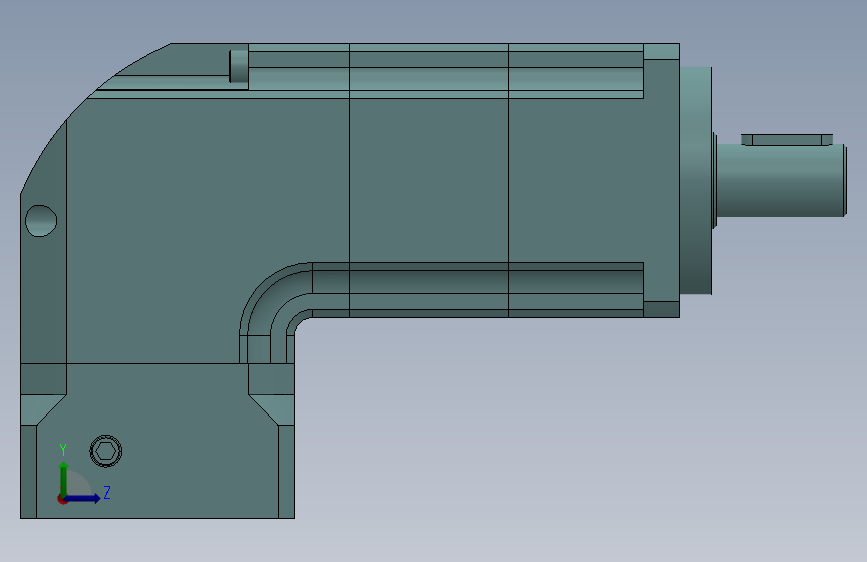The image size is (867, 562).
Task: Select the small raised tab on top groove
Action: point(239,66)
